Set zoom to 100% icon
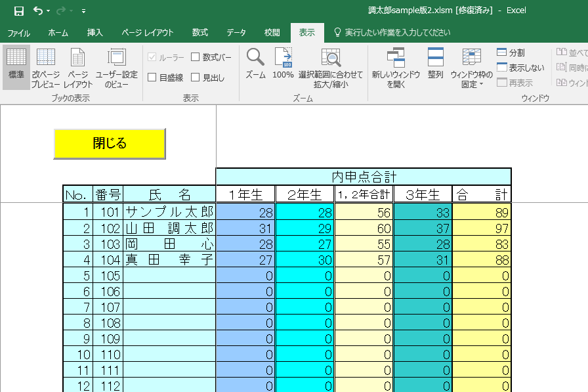Image resolution: width=588 pixels, height=392 pixels. pos(283,64)
